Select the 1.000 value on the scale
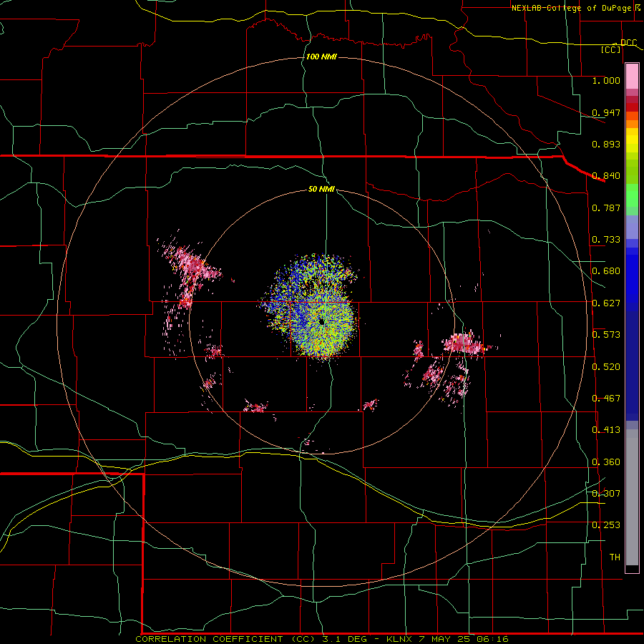 click(606, 80)
